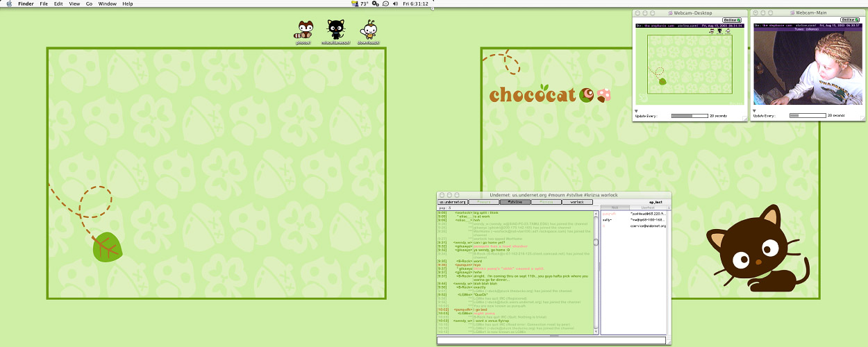Switch to the worlock tab
This screenshot has width=868, height=347.
[x=577, y=202]
